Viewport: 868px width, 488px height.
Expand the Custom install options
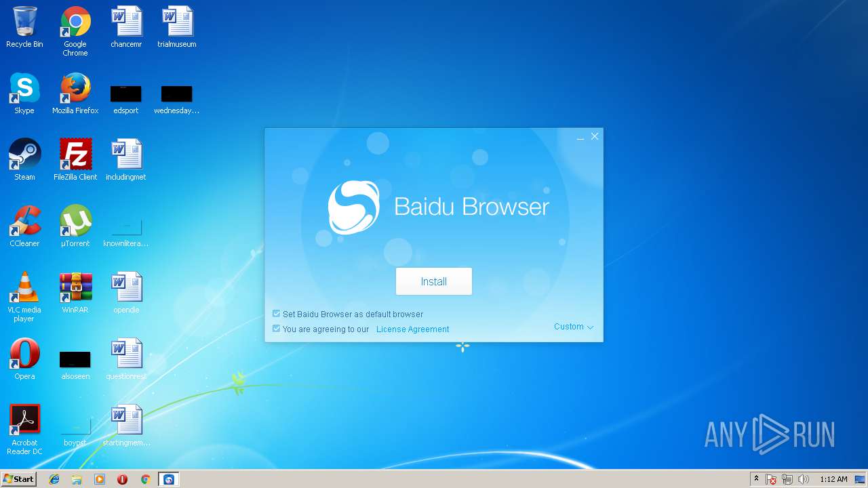pyautogui.click(x=573, y=327)
